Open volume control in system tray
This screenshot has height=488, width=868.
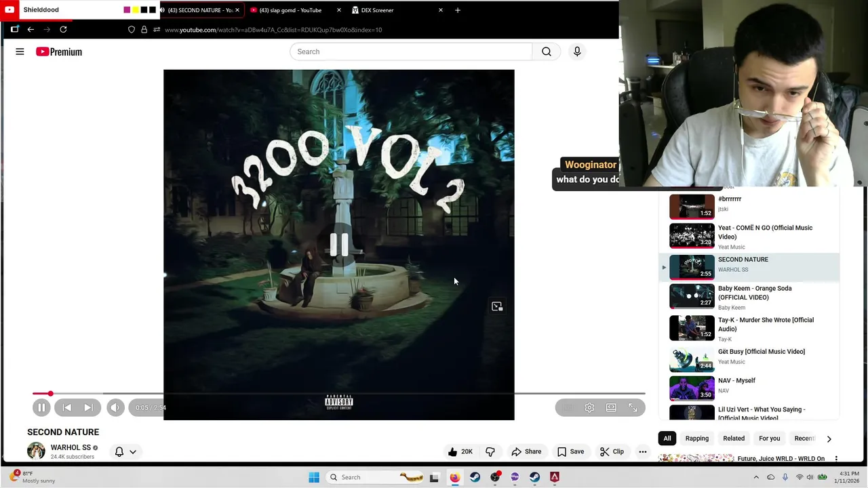point(810,477)
